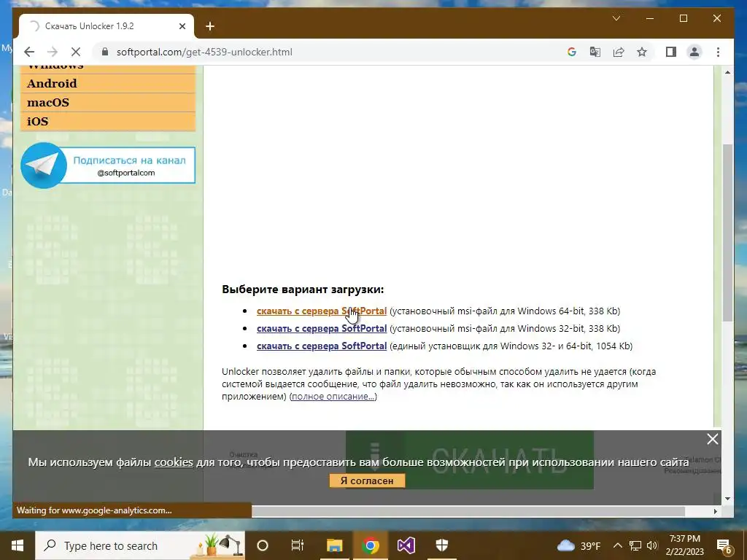This screenshot has height=560, width=747.
Task: Show hidden system tray icons
Action: (617, 545)
